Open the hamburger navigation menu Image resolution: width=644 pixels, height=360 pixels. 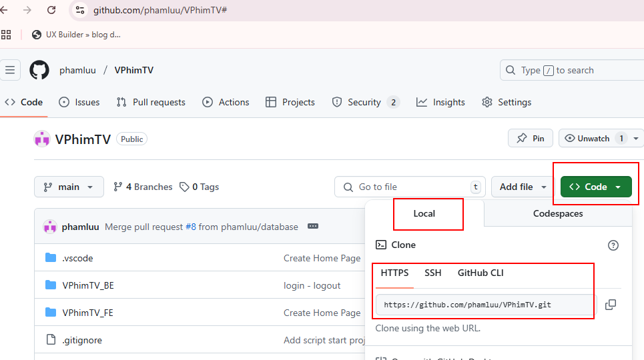10,70
